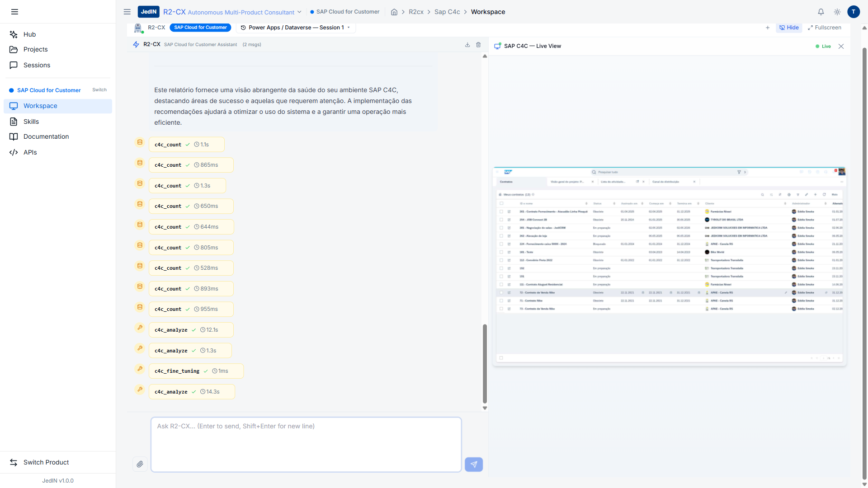868x488 pixels.
Task: Delete the chat with trash icon
Action: [x=478, y=45]
